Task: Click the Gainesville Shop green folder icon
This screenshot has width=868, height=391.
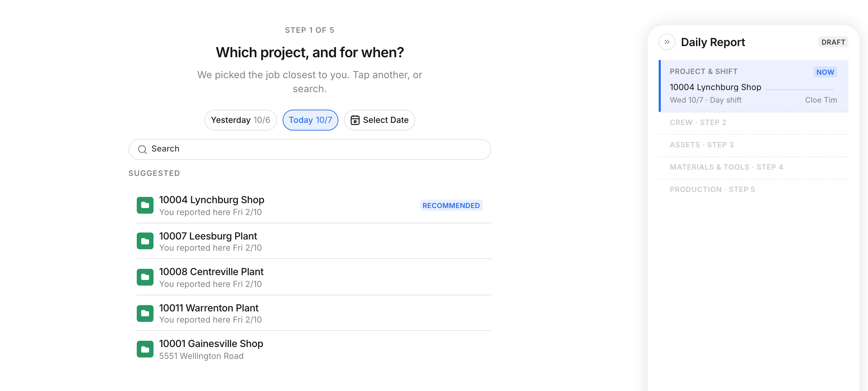Action: tap(145, 349)
